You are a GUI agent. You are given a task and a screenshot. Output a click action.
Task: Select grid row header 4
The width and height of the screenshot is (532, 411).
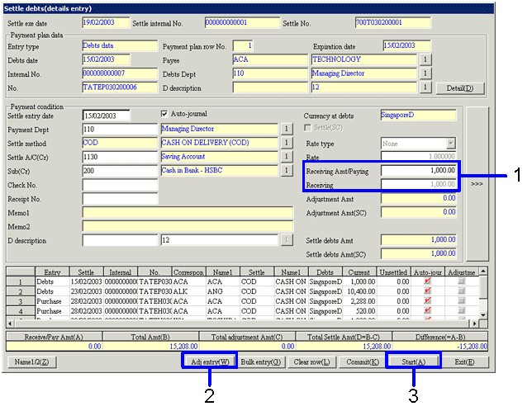pyautogui.click(x=21, y=311)
